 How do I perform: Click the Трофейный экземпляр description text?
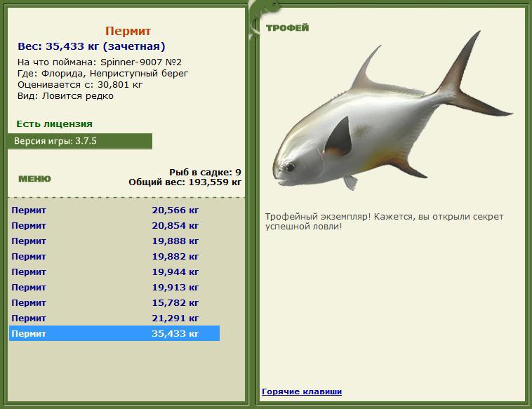(384, 222)
